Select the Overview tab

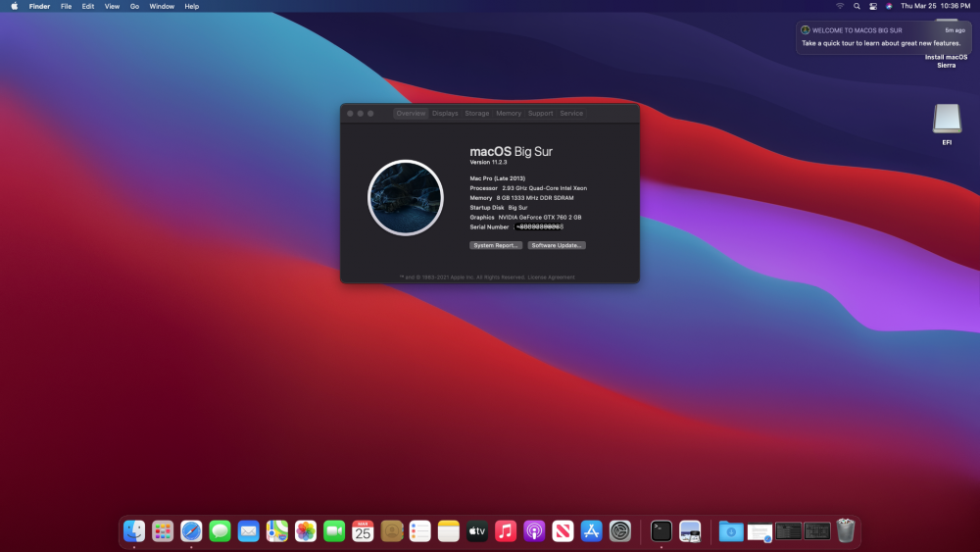tap(411, 113)
